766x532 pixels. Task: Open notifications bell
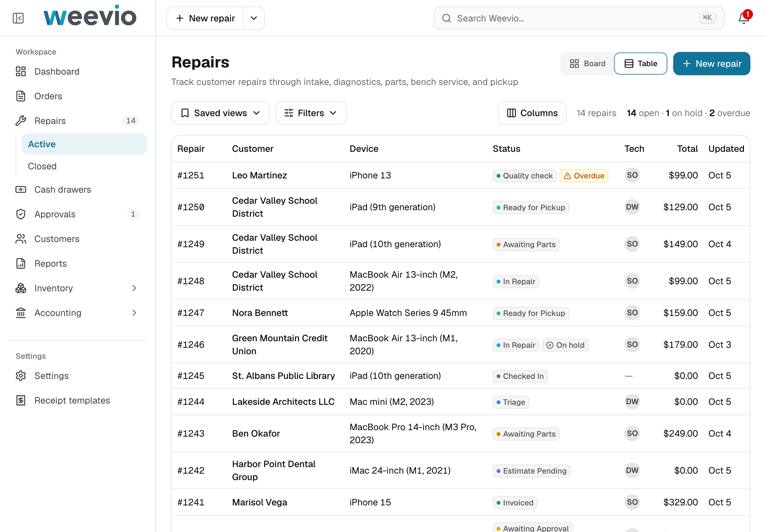tap(744, 18)
